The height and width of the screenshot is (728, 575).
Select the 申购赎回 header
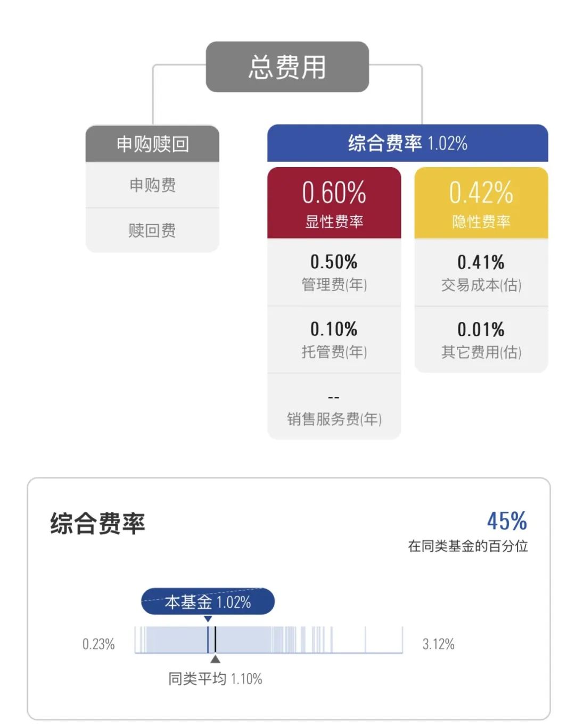tap(152, 144)
